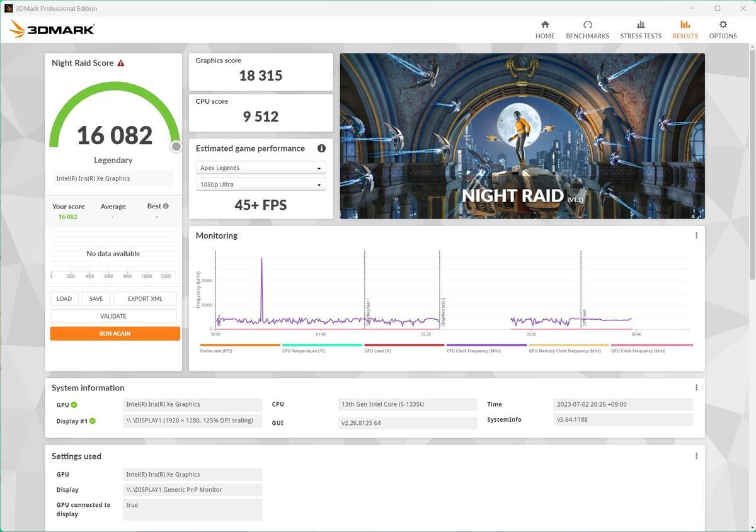Click the info icon next to Best
This screenshot has width=756, height=532.
pyautogui.click(x=166, y=206)
